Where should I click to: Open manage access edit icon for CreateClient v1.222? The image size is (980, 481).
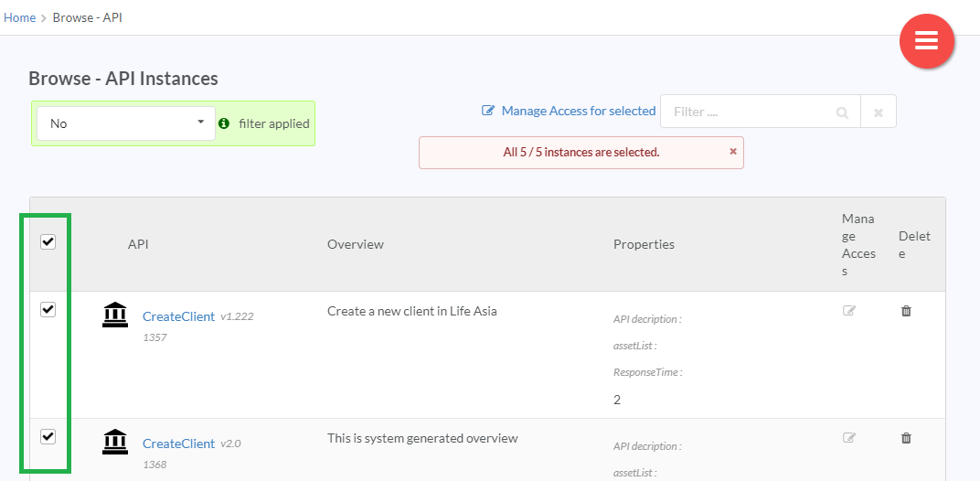(848, 310)
